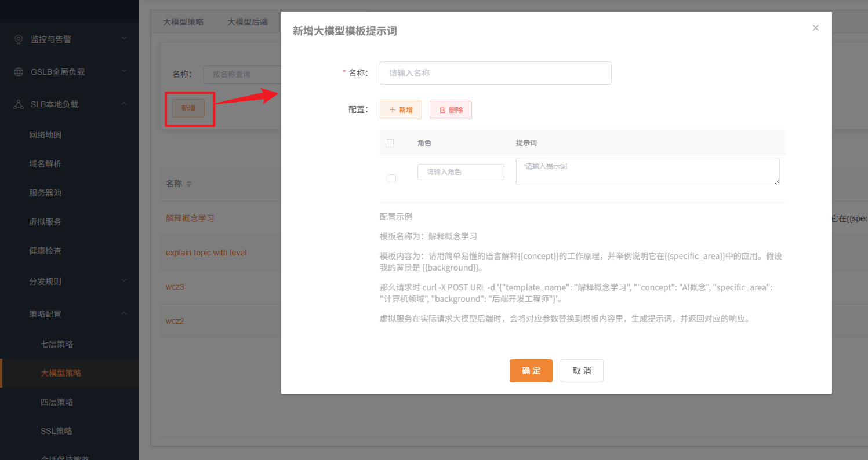The height and width of the screenshot is (460, 868).
Task: Tick the select-all checkbox in table header
Action: coord(390,143)
